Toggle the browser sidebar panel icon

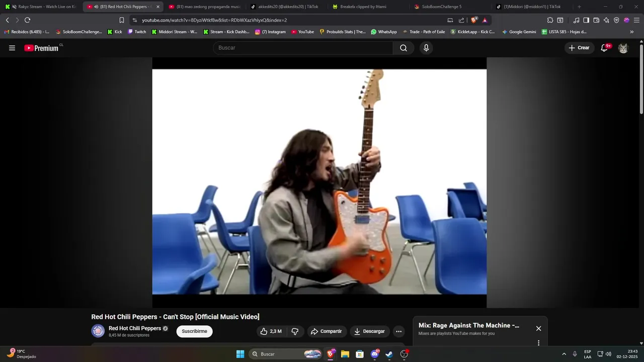tap(586, 20)
